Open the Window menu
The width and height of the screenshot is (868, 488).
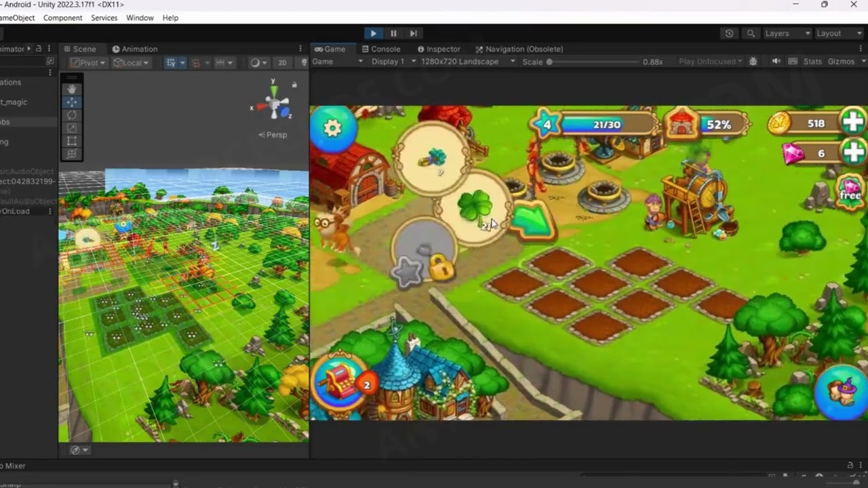140,18
